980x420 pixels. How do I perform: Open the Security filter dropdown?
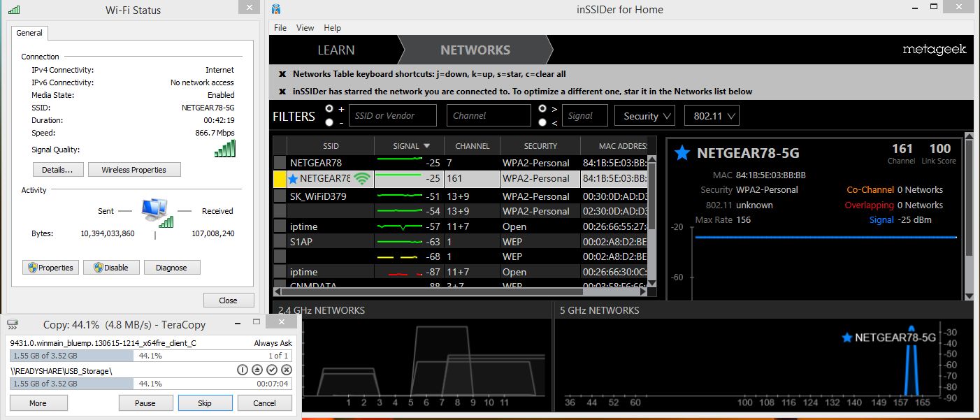point(644,116)
